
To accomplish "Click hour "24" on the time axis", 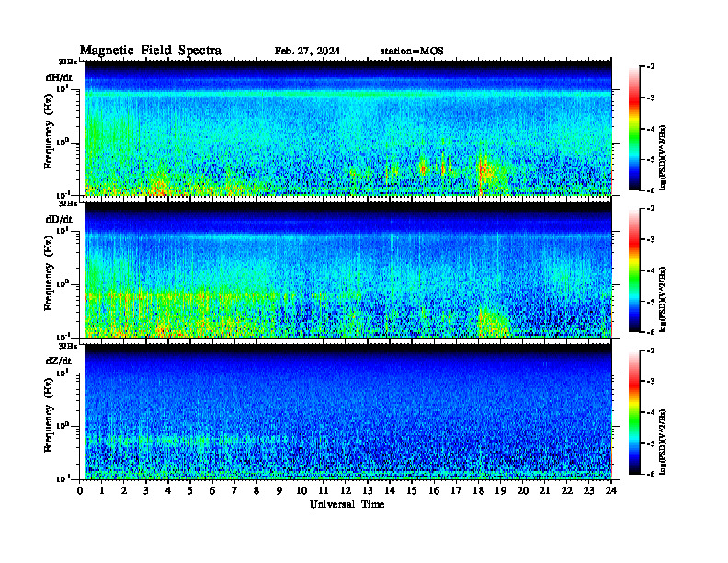I will (611, 491).
